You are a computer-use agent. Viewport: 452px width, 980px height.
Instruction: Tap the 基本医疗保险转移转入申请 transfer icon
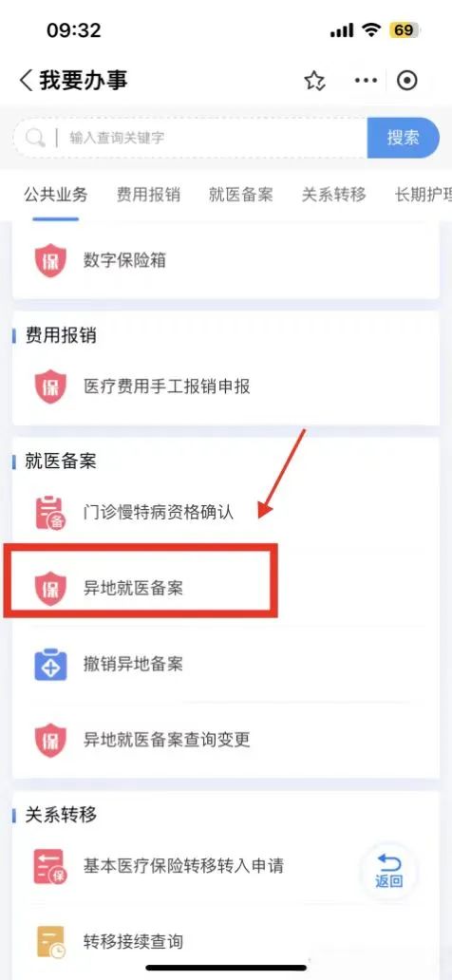coord(50,866)
